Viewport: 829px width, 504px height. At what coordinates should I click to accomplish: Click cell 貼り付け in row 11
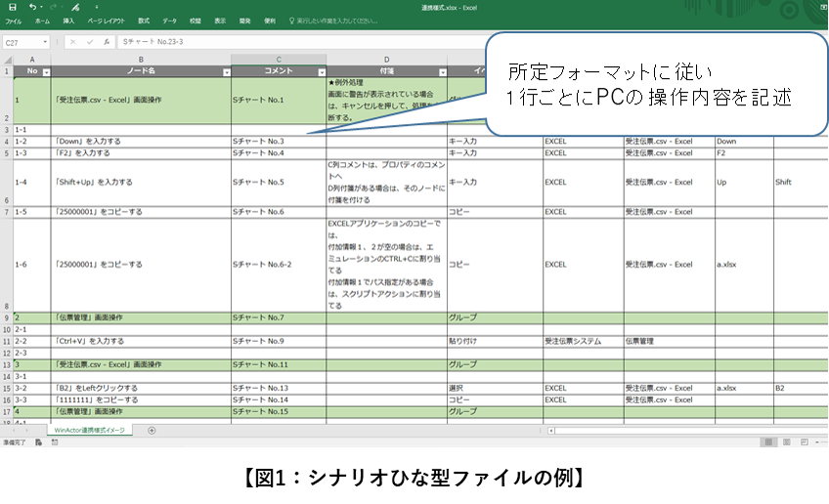coord(495,341)
